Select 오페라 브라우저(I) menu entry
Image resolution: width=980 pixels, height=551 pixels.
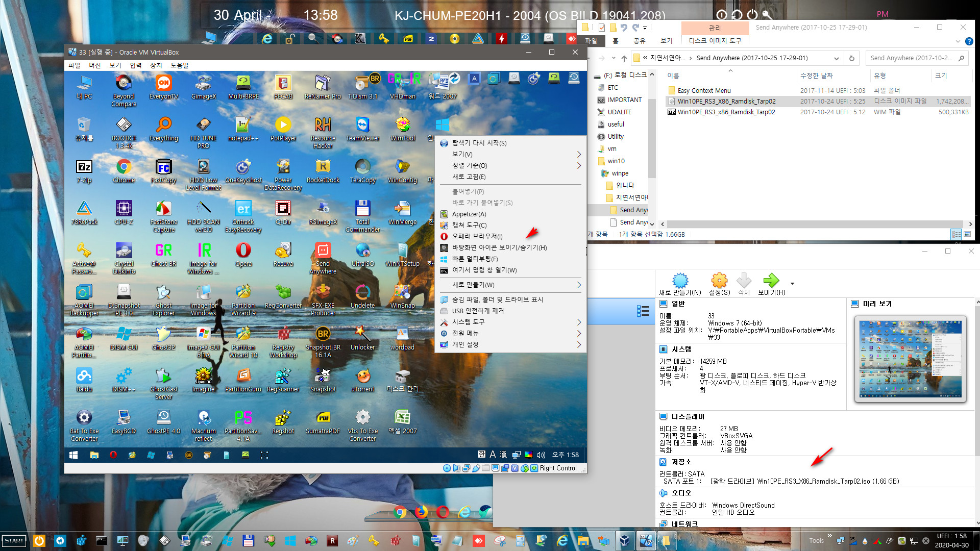(510, 236)
